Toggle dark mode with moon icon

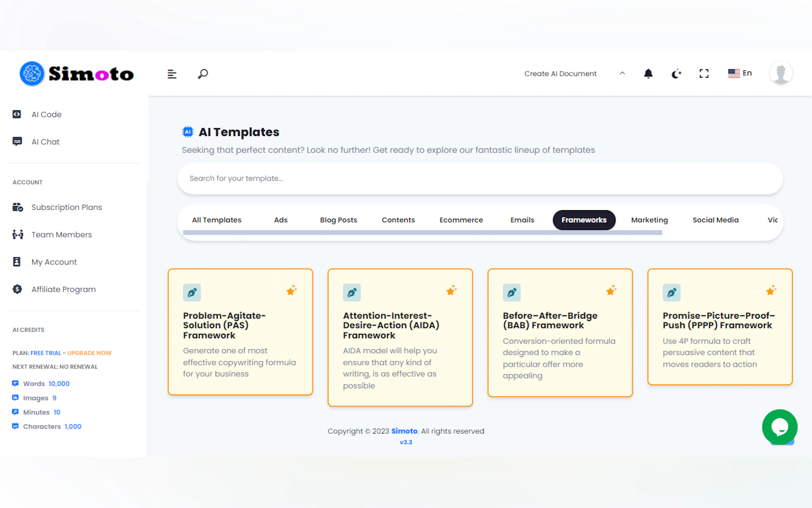coord(676,74)
